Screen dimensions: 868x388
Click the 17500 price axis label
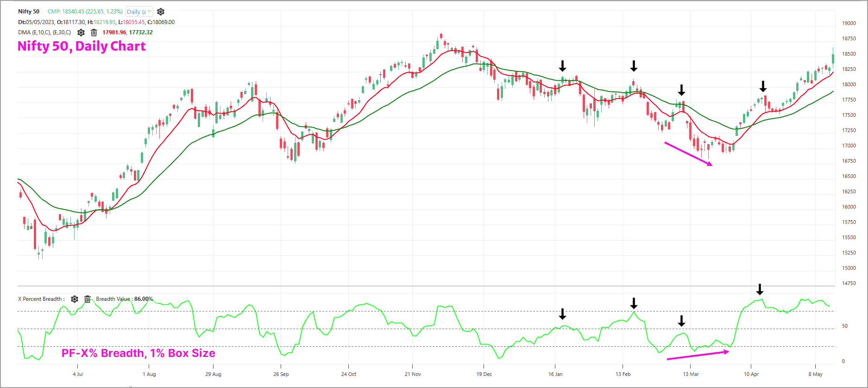click(x=849, y=115)
